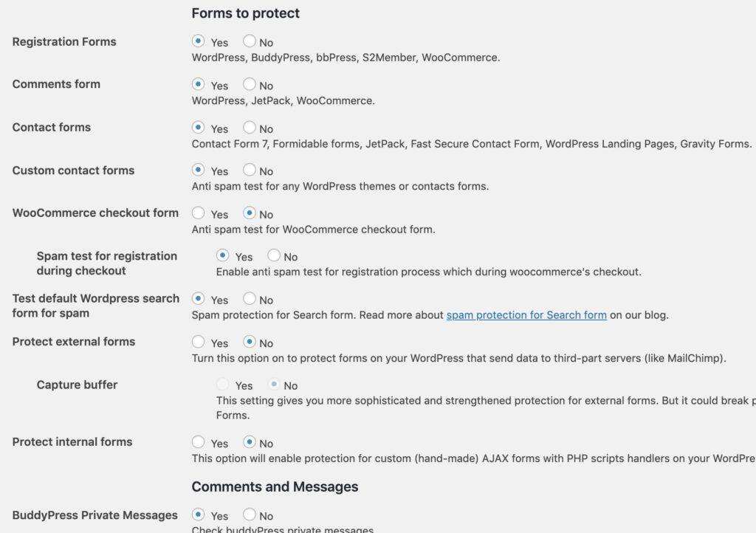Image resolution: width=756 pixels, height=533 pixels.
Task: Select Yes for Registration Forms
Action: pyautogui.click(x=198, y=42)
